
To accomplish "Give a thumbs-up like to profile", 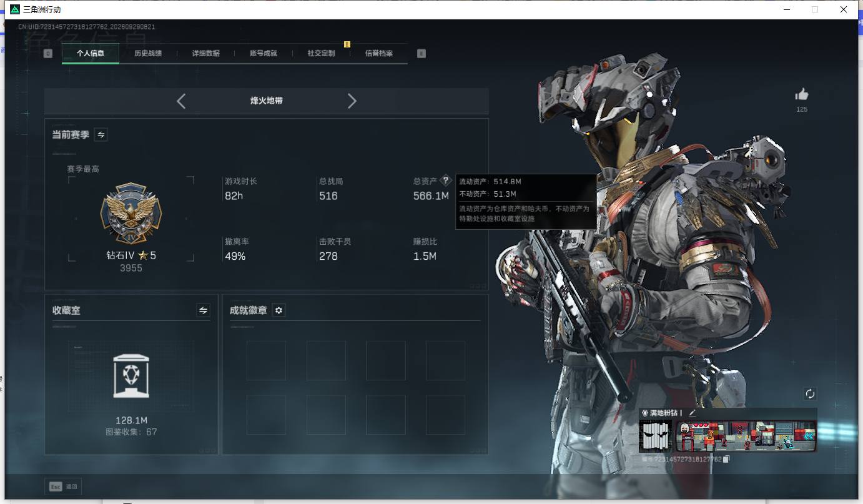I will (x=802, y=94).
